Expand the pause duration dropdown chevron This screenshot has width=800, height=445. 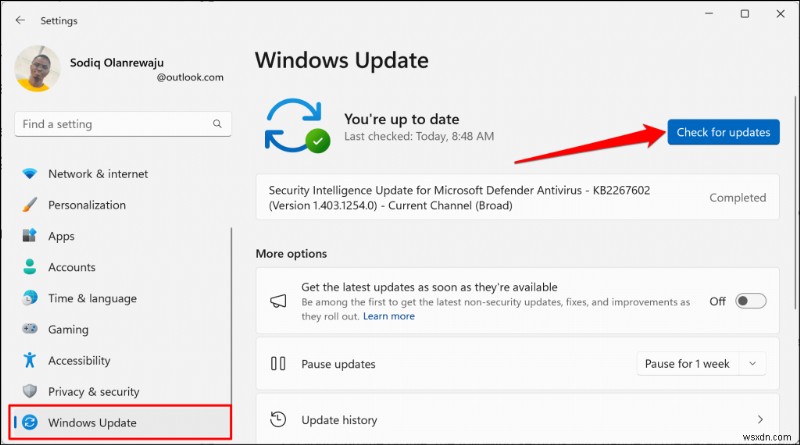752,364
